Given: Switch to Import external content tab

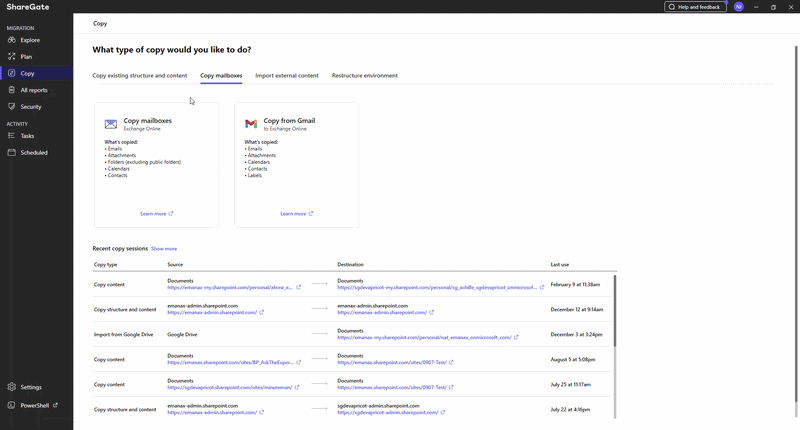Looking at the screenshot, I should [287, 75].
